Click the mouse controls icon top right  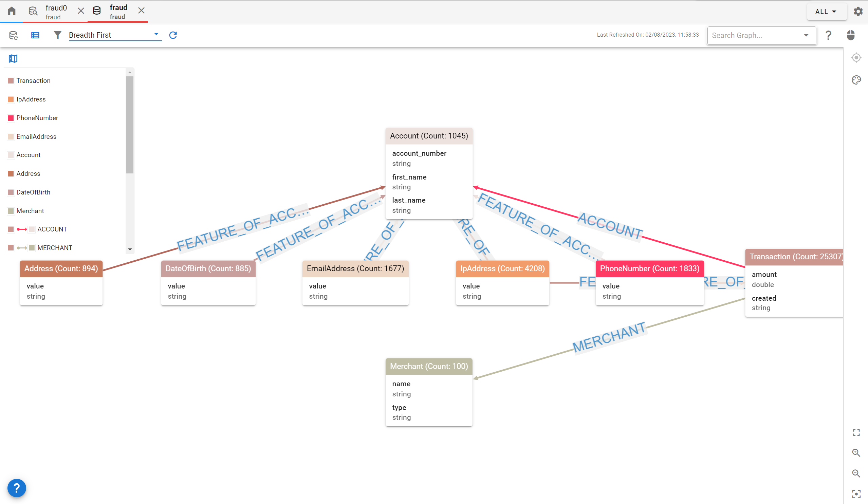[x=851, y=35]
